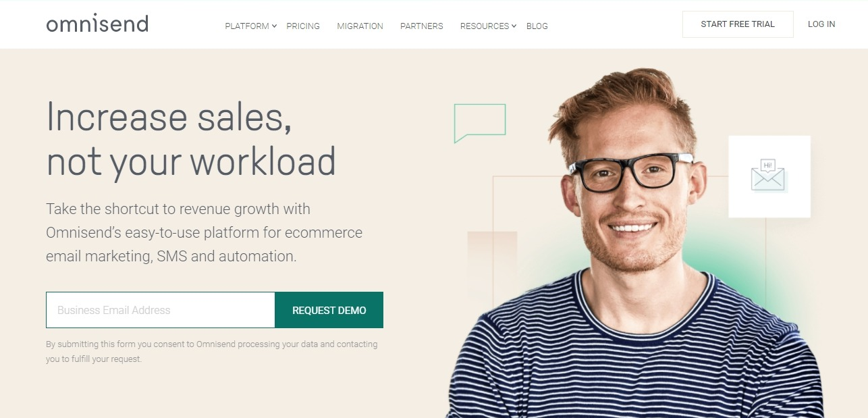Go to the Migration page
The height and width of the screenshot is (418, 868).
360,26
